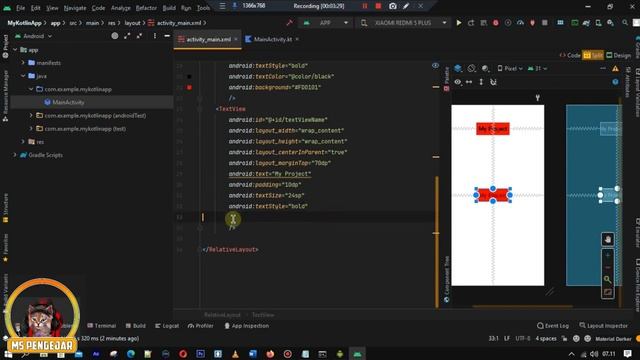Viewport: 640px width, 360px height.
Task: Open App Inspection tool window
Action: [247, 326]
